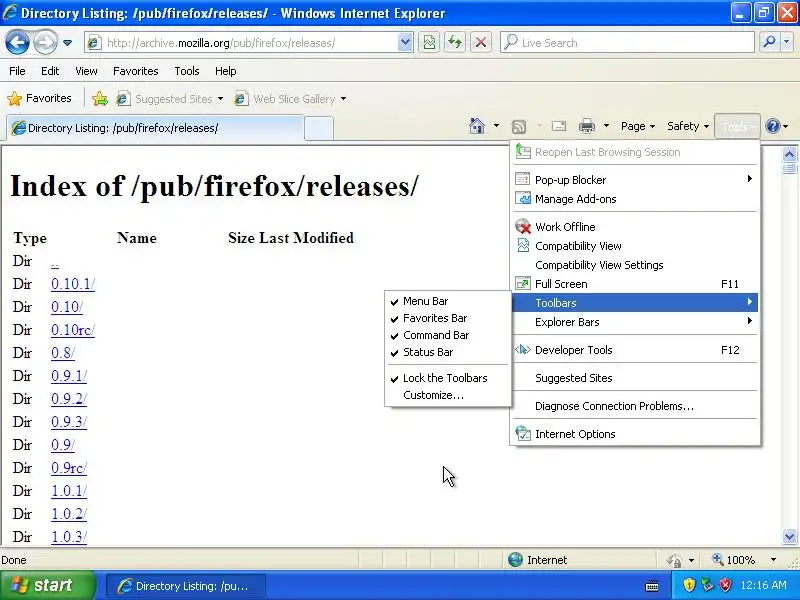Choose Pop-up Blocker in Tools menu
Viewport: 800px width, 600px height.
[635, 180]
